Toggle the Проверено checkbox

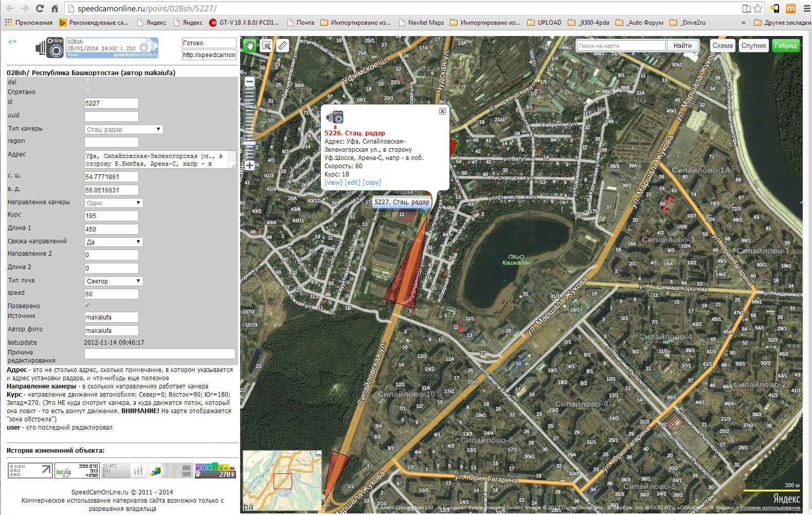(87, 306)
